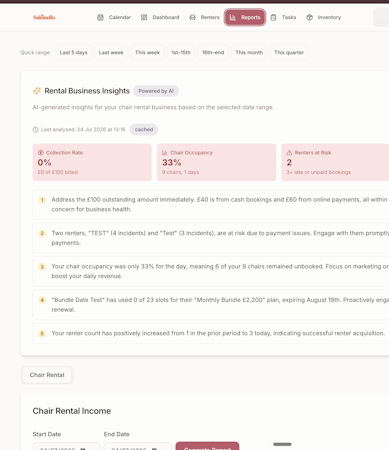Viewport: 389px width, 450px height.
Task: Open the Renters section
Action: click(204, 17)
